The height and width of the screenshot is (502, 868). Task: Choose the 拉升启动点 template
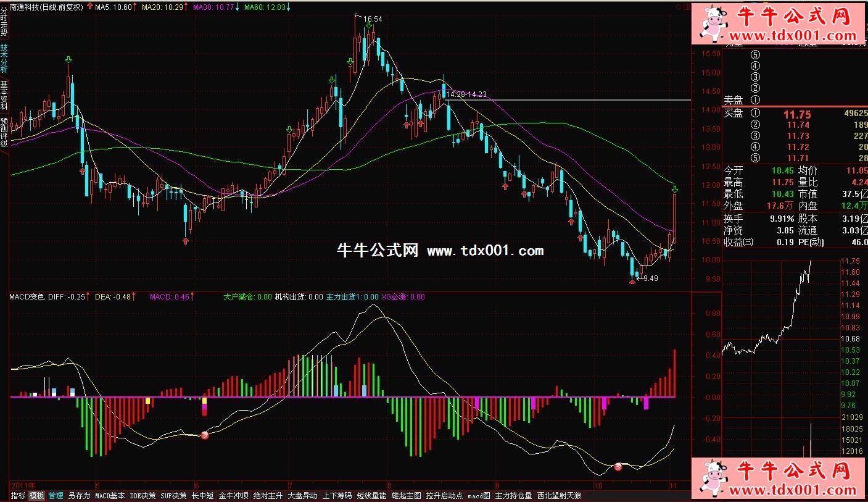click(444, 495)
